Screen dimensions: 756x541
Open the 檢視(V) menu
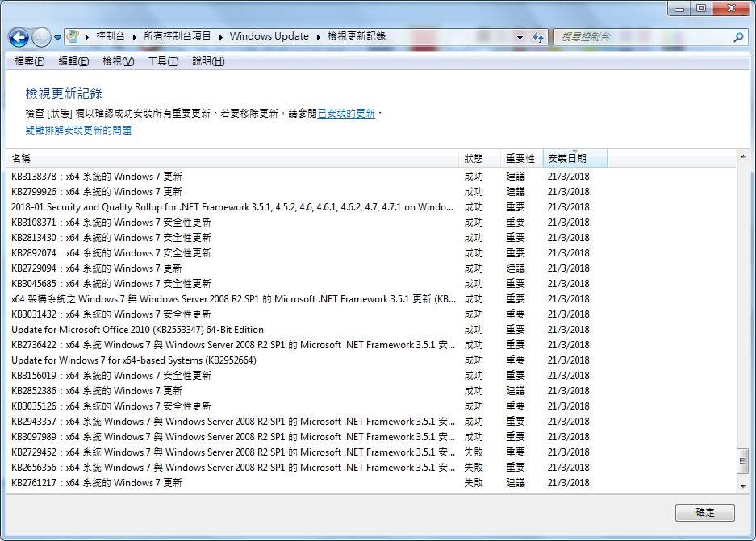click(118, 61)
